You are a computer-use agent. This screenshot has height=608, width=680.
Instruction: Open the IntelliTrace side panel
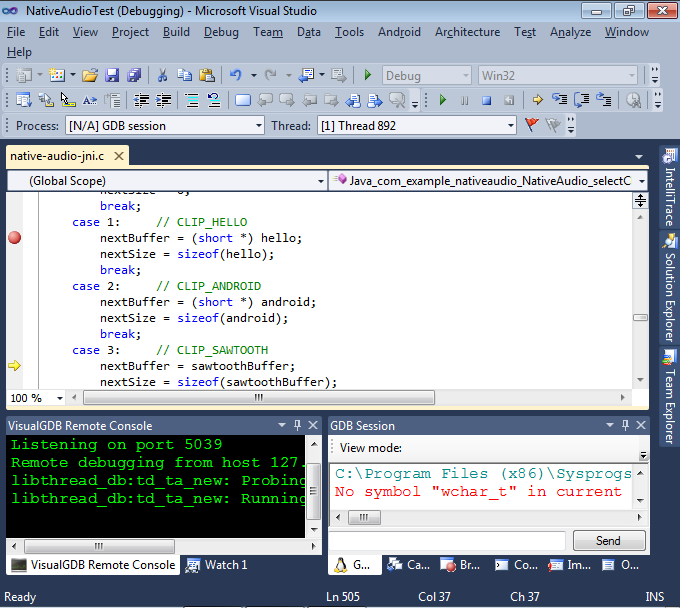click(670, 187)
